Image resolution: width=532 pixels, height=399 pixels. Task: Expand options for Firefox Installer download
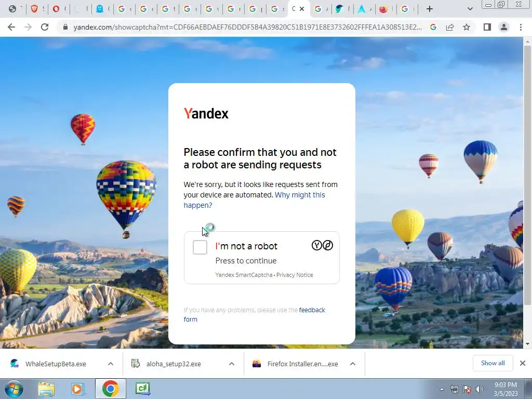click(x=353, y=364)
